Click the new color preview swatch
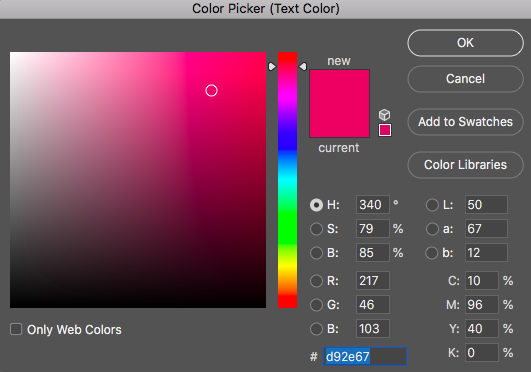Viewport: 531px width, 372px height. [x=339, y=86]
